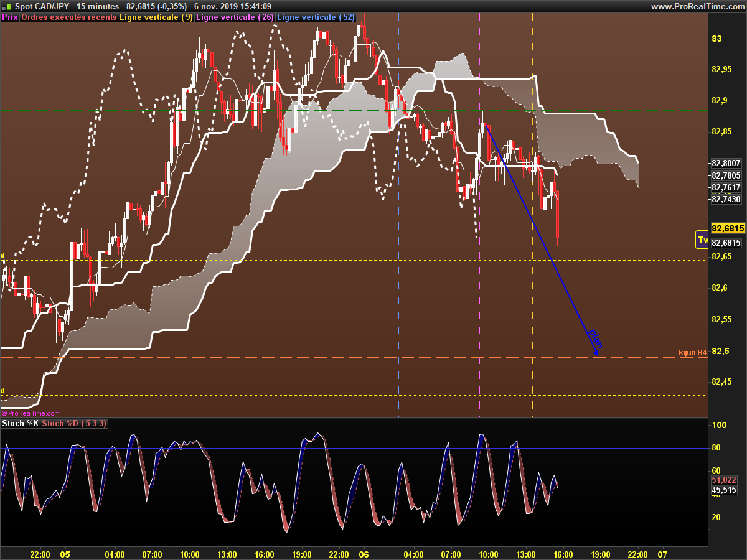Click the kijun H4 line label
Screen dimensions: 747x560
[693, 352]
